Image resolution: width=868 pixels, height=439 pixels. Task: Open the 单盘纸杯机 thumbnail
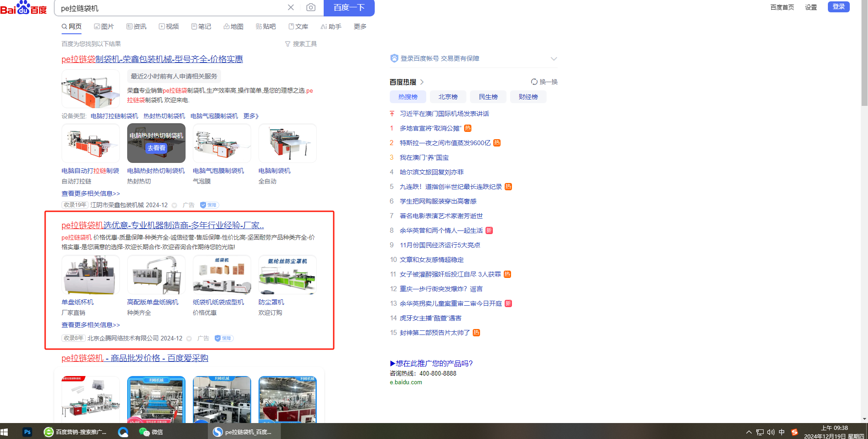tap(91, 275)
